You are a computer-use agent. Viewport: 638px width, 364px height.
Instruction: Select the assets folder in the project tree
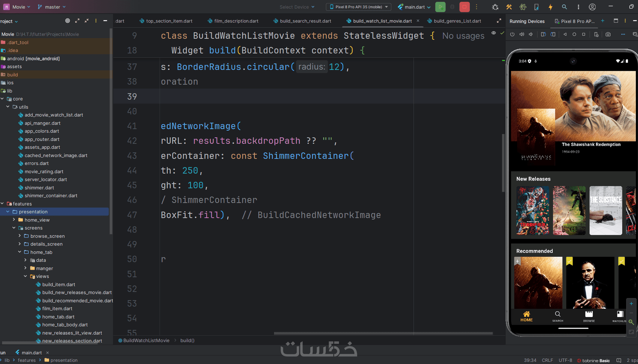[x=14, y=66]
